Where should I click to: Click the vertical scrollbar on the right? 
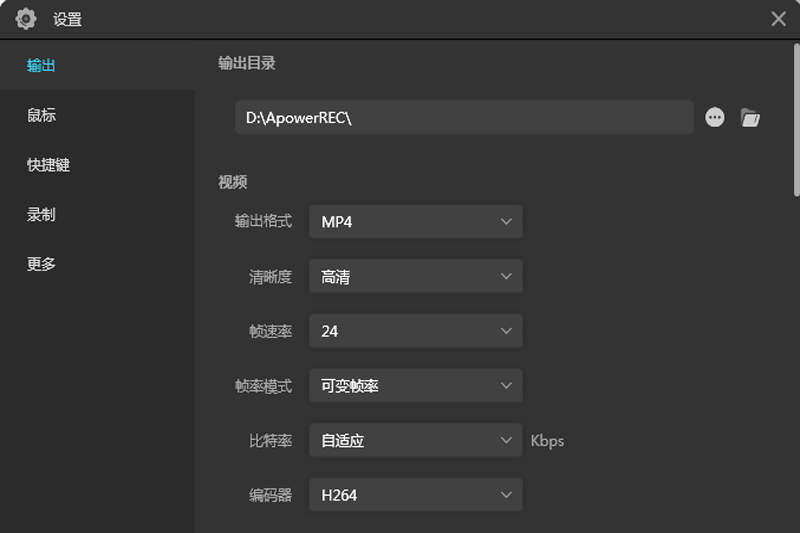point(796,120)
